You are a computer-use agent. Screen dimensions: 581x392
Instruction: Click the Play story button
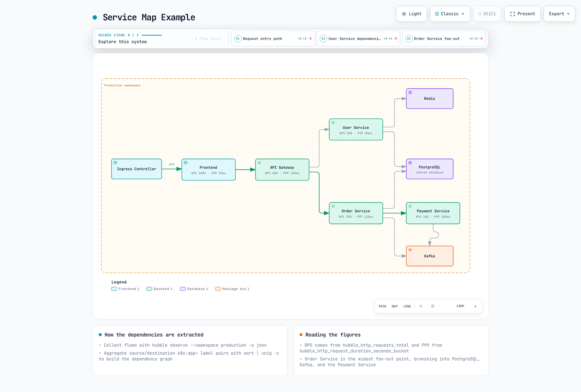208,39
